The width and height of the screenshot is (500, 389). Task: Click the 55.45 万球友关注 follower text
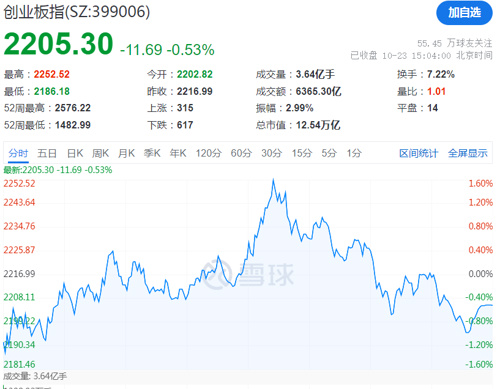pyautogui.click(x=454, y=43)
